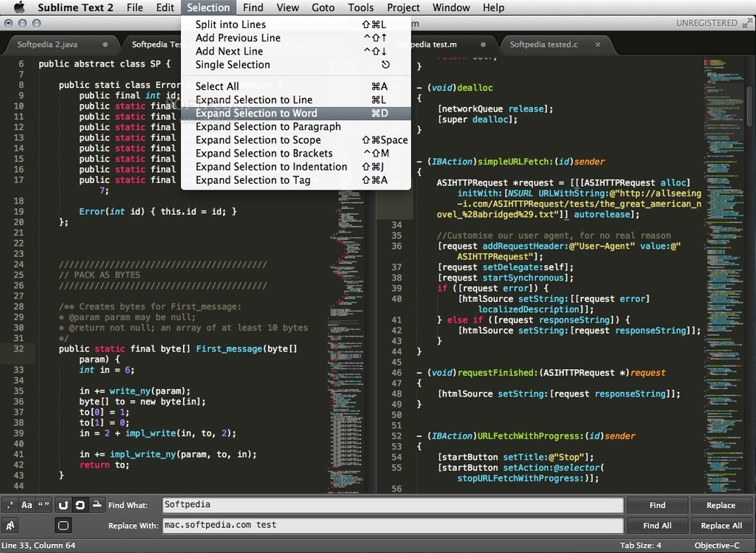This screenshot has width=756, height=553.
Task: Click the PACK AS BYTES comment
Action: point(100,275)
